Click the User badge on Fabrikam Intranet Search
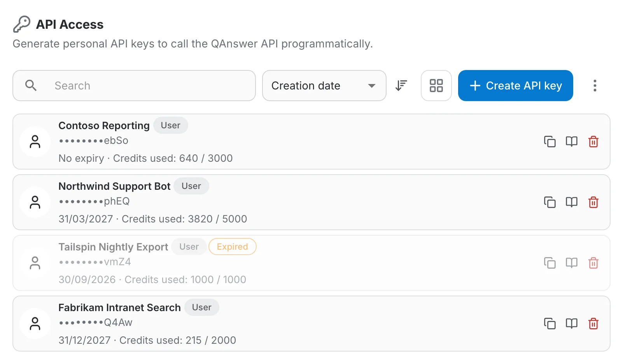 tap(201, 307)
